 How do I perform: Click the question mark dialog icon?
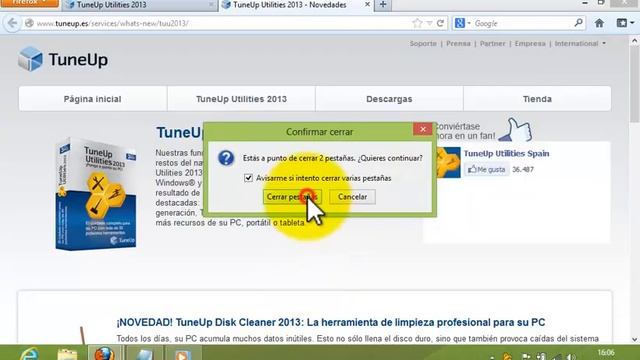[x=226, y=158]
